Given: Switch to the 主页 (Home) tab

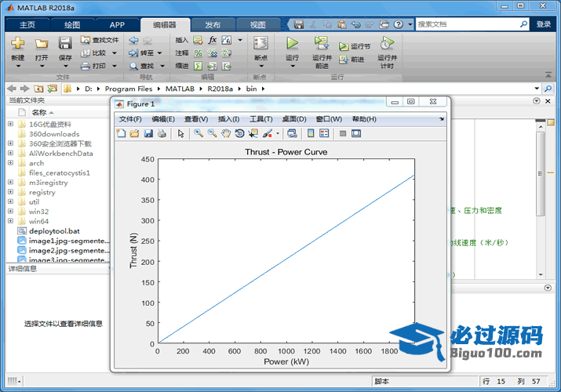Looking at the screenshot, I should pos(27,24).
